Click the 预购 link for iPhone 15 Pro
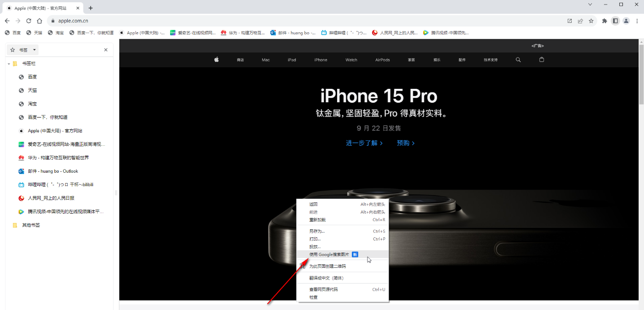644x310 pixels. click(406, 143)
